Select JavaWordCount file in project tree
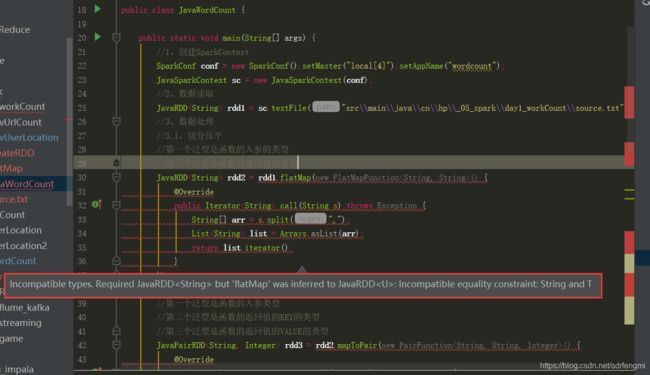650x375 pixels. [27, 184]
